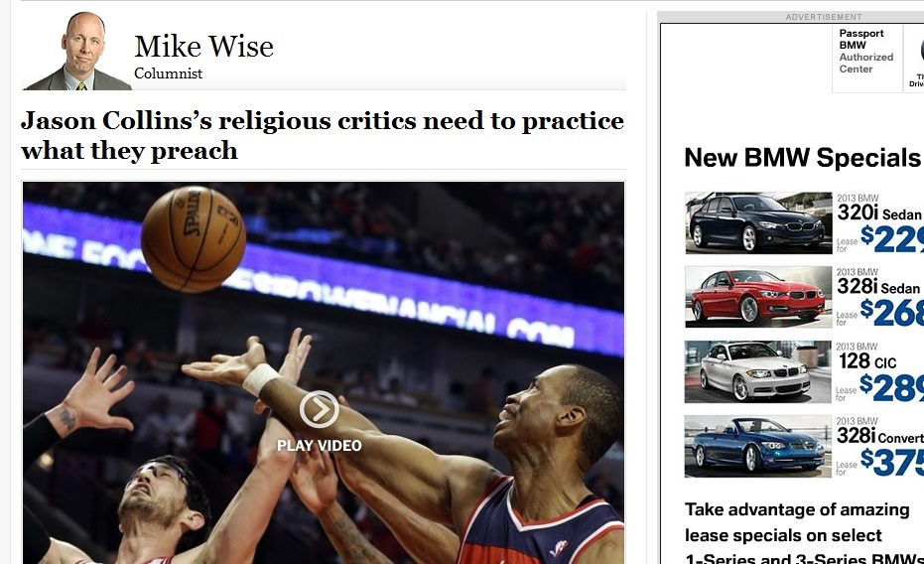Click the 320i Sedan lease price
Image resolution: width=924 pixels, height=564 pixels.
click(x=892, y=238)
